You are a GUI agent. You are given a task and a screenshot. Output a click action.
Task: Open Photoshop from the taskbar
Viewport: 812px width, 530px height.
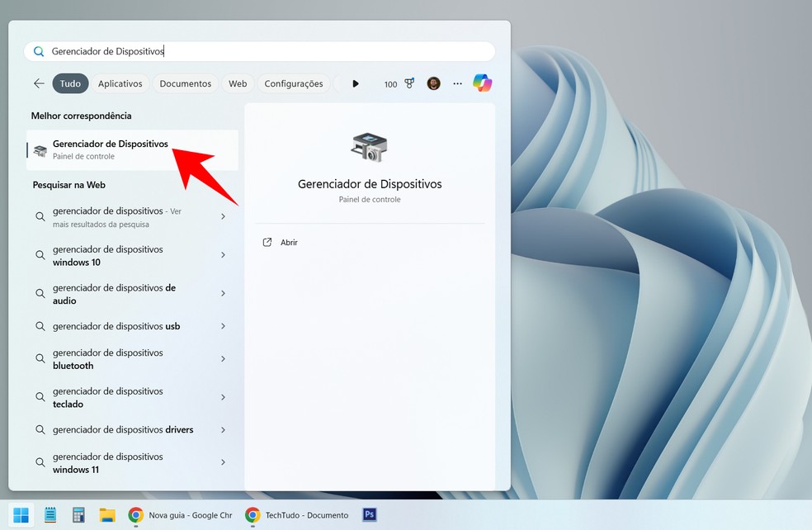[x=369, y=514]
